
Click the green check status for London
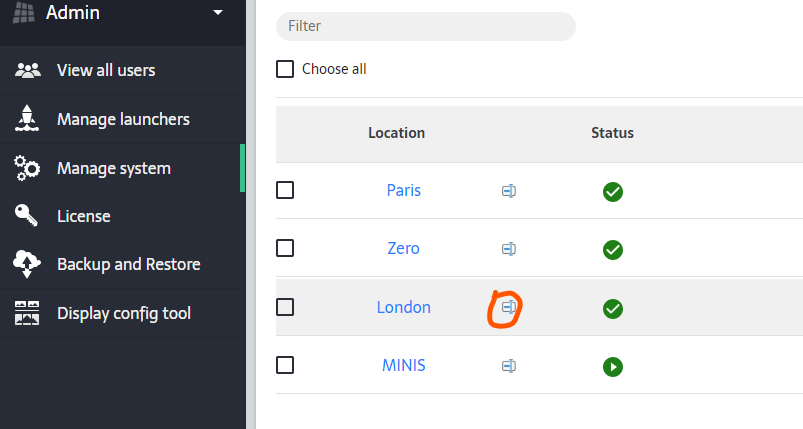(613, 309)
